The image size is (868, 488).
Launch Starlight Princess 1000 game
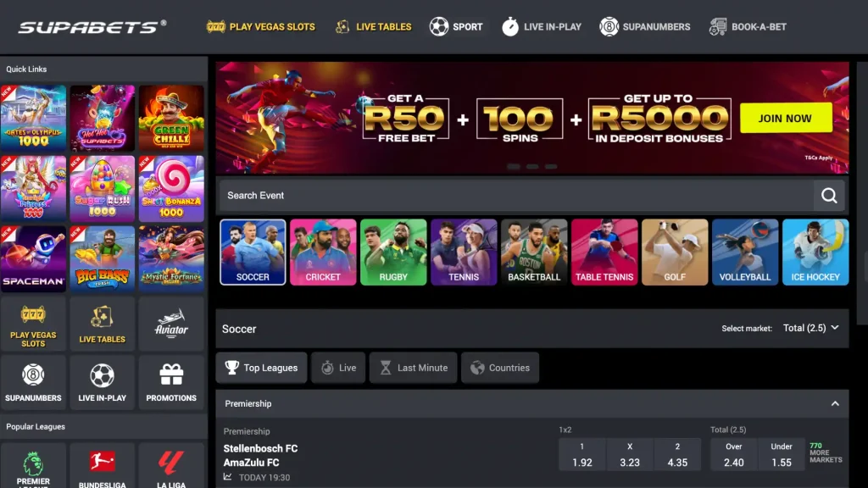point(33,188)
